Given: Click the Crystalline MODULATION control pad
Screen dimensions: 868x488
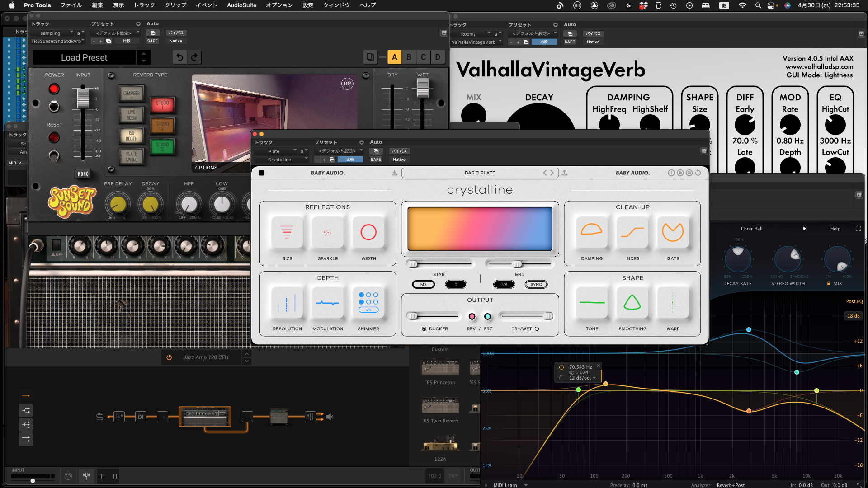Looking at the screenshot, I should point(328,303).
